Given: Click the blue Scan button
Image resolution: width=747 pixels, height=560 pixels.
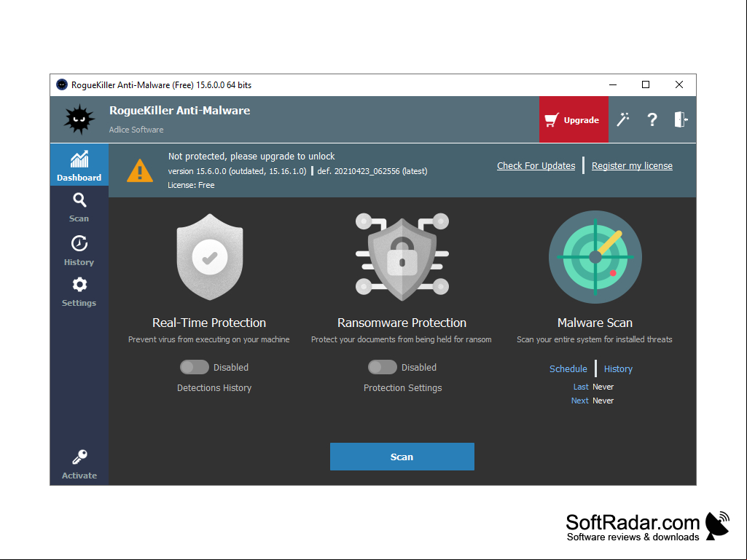Looking at the screenshot, I should tap(402, 457).
